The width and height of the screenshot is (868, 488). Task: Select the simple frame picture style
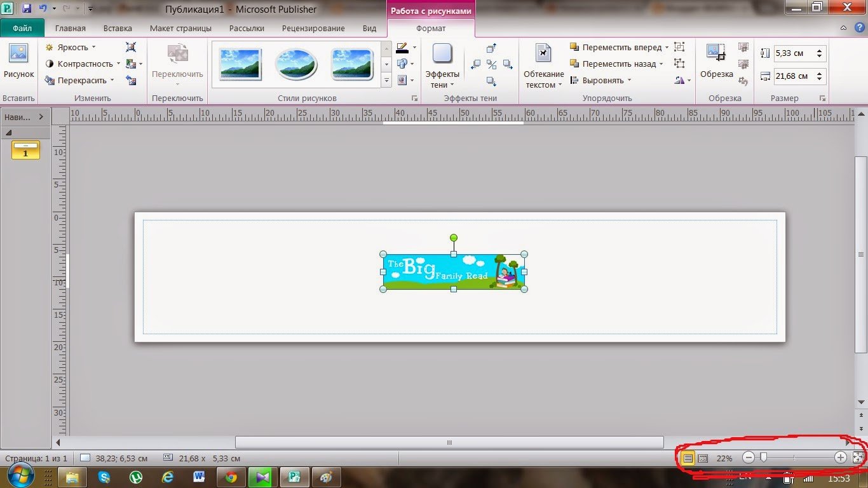tap(240, 64)
